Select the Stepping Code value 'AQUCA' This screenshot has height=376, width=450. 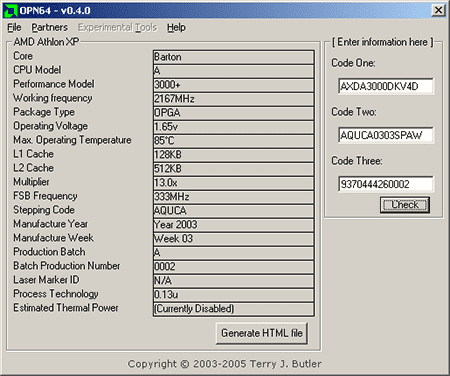click(234, 211)
